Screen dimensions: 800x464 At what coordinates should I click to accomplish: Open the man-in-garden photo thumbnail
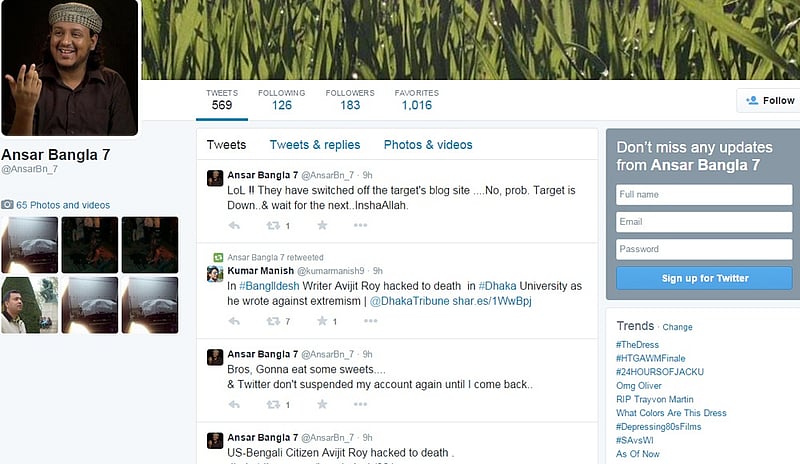pos(30,305)
